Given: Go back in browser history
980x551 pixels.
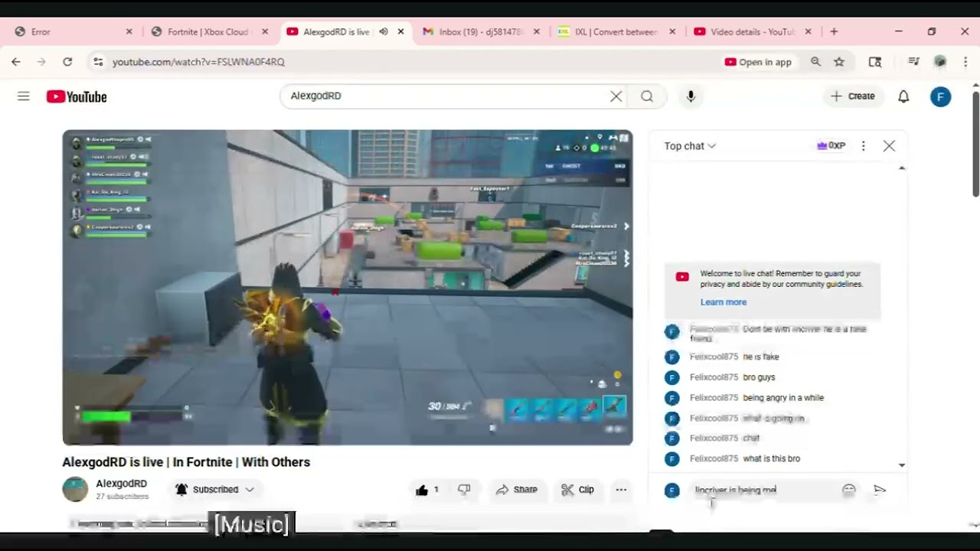Looking at the screenshot, I should [x=16, y=62].
